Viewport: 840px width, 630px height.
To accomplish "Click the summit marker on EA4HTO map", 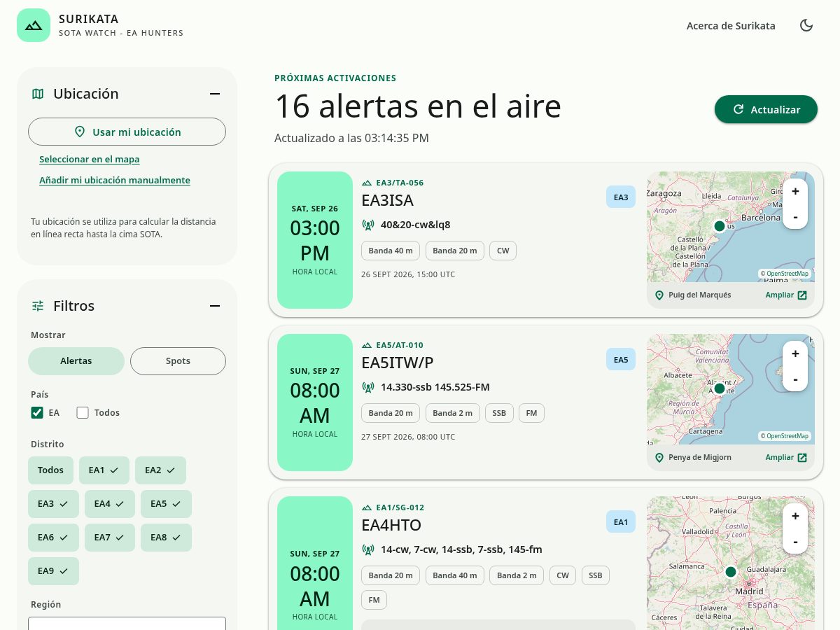I will point(731,572).
